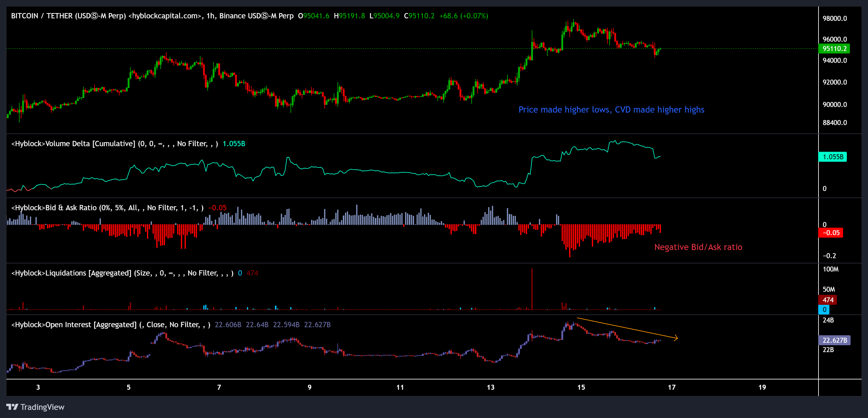
Task: Click date label 15 on the time axis
Action: point(581,388)
